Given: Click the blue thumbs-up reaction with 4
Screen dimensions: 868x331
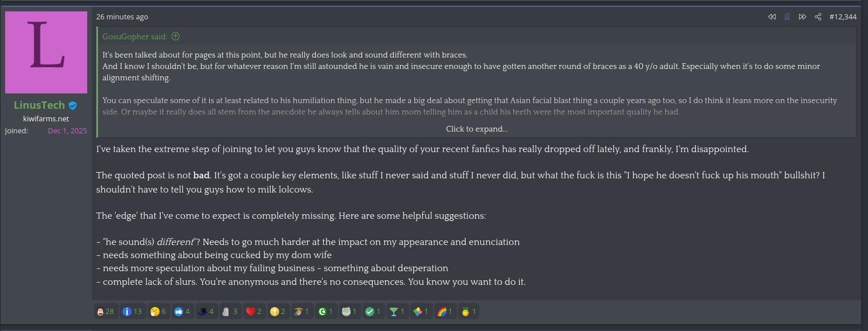Looking at the screenshot, I should pyautogui.click(x=182, y=312).
